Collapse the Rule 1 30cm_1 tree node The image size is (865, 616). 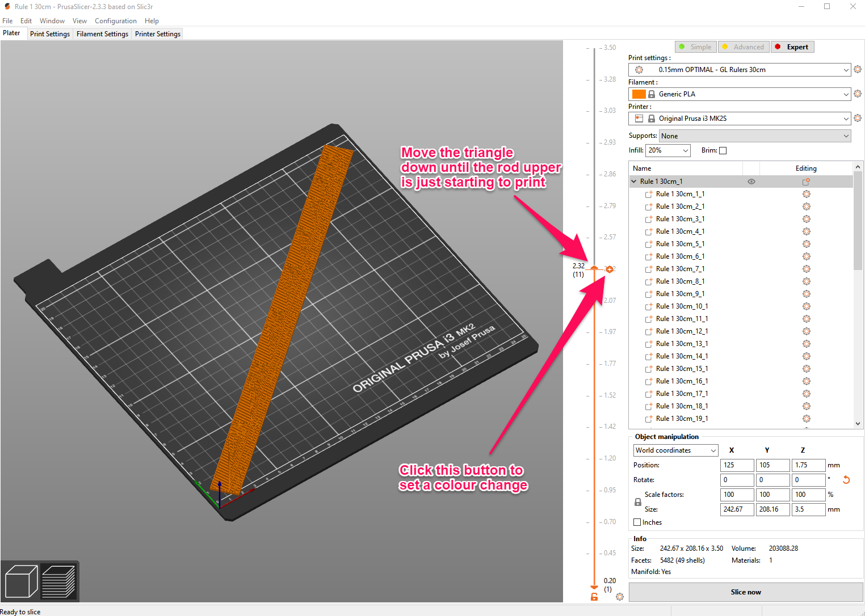click(x=634, y=182)
